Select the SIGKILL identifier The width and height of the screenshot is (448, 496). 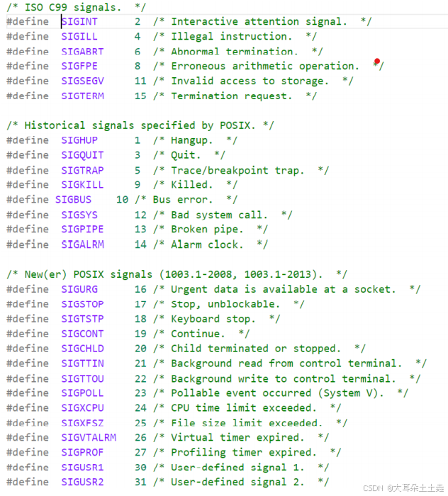(82, 185)
